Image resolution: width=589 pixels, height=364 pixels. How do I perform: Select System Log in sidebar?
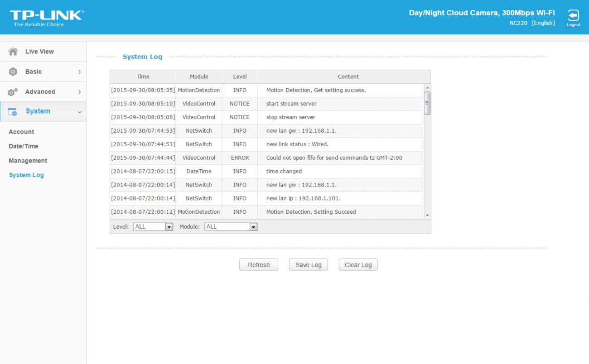26,175
